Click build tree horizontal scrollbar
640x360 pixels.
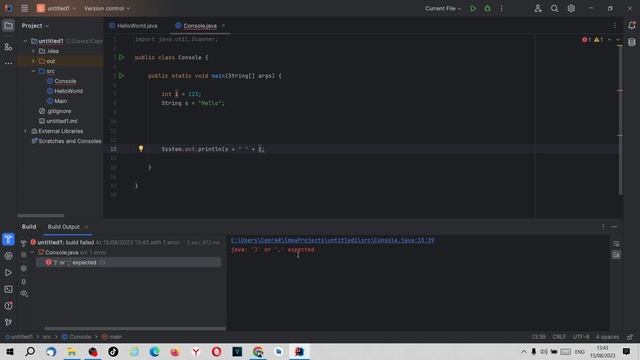click(135, 328)
